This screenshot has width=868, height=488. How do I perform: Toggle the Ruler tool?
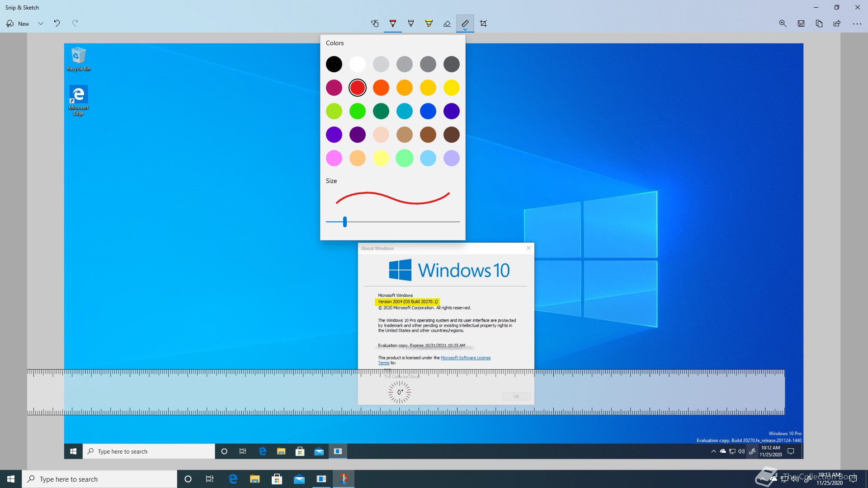click(465, 23)
